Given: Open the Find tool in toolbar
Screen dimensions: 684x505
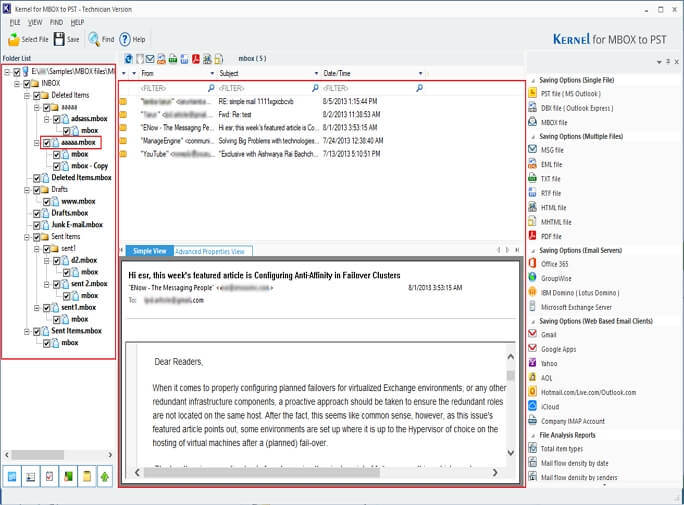Looking at the screenshot, I should point(101,39).
